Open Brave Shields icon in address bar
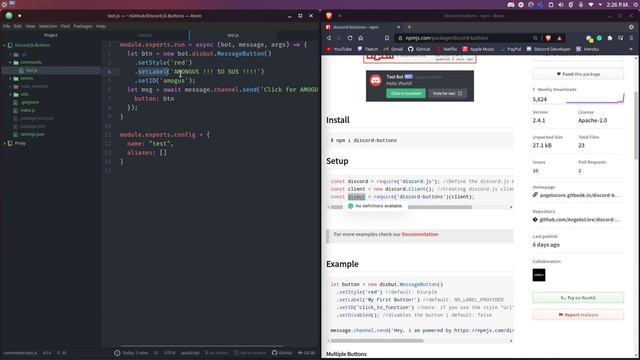 coord(548,38)
